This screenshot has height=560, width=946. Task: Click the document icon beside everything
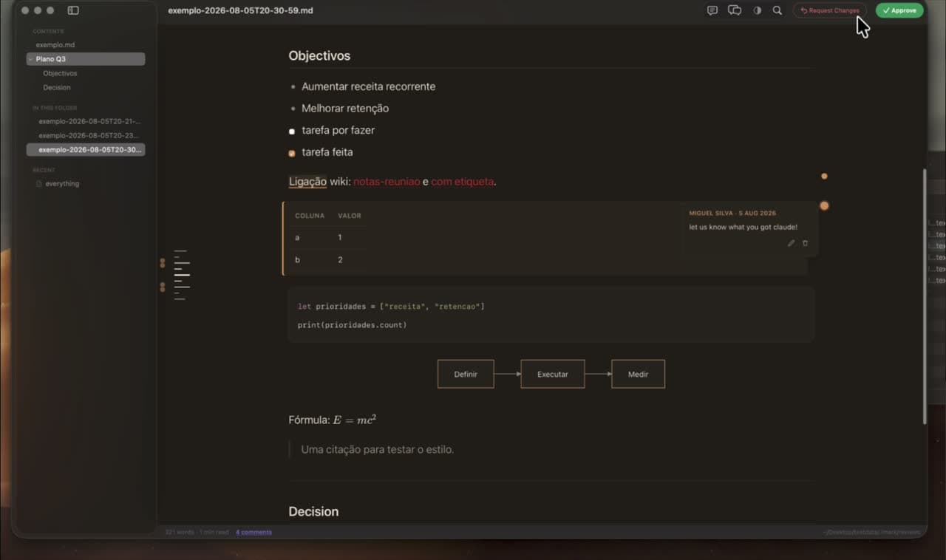coord(39,183)
